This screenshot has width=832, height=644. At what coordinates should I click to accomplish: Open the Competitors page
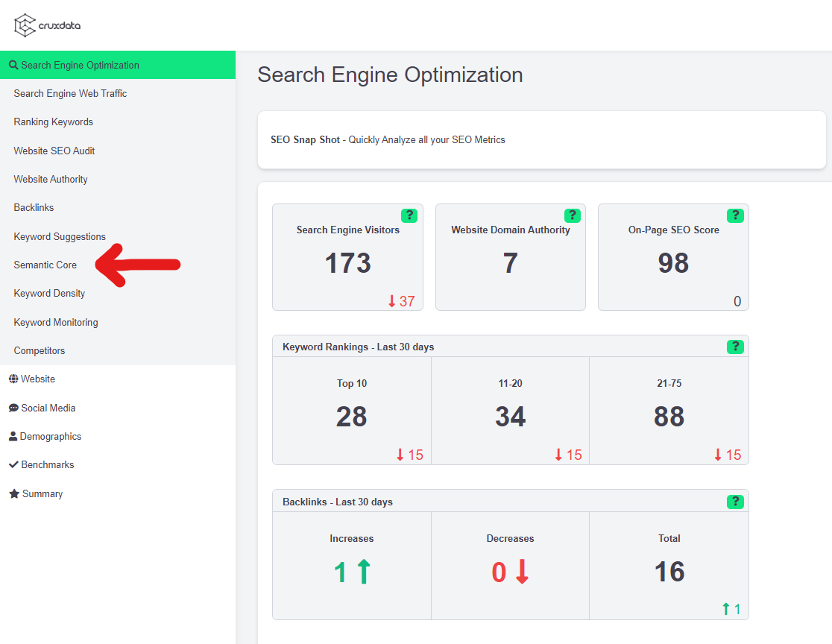[x=39, y=350]
